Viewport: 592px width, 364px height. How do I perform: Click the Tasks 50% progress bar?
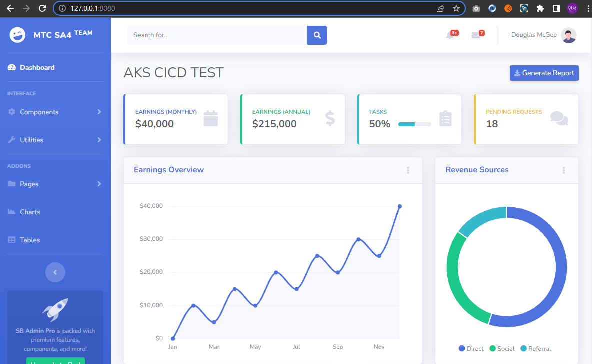click(414, 124)
